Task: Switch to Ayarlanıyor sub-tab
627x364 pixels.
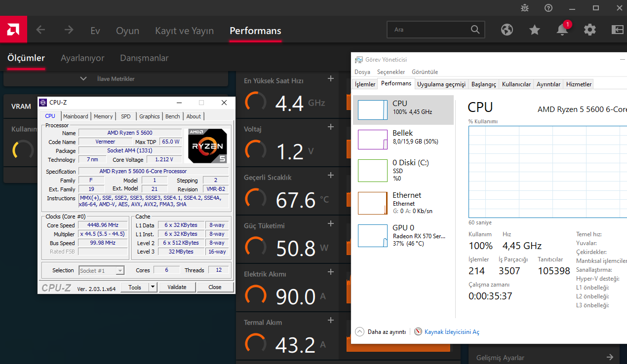Action: click(82, 58)
